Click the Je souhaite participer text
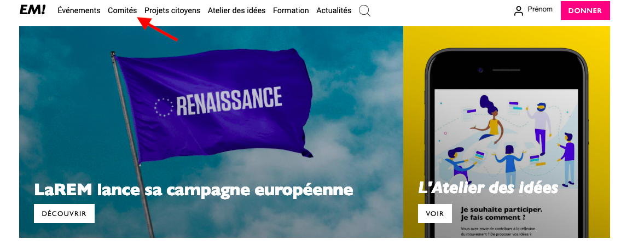 tap(502, 213)
